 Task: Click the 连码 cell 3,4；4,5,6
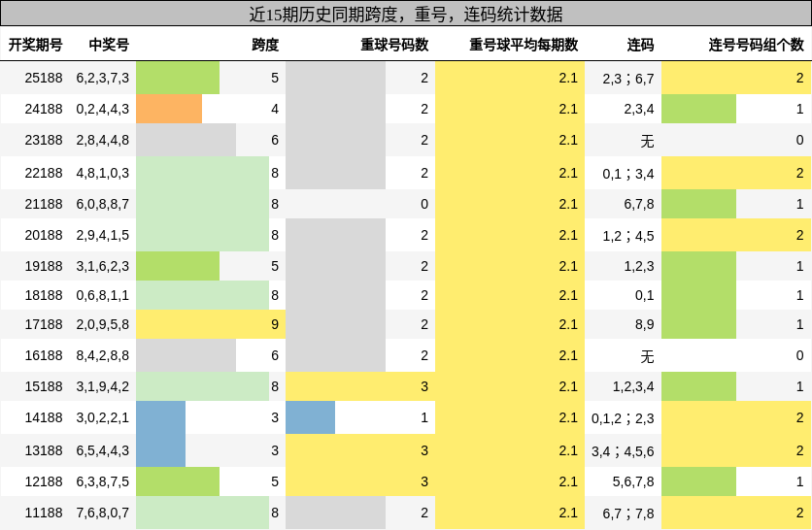(x=623, y=451)
